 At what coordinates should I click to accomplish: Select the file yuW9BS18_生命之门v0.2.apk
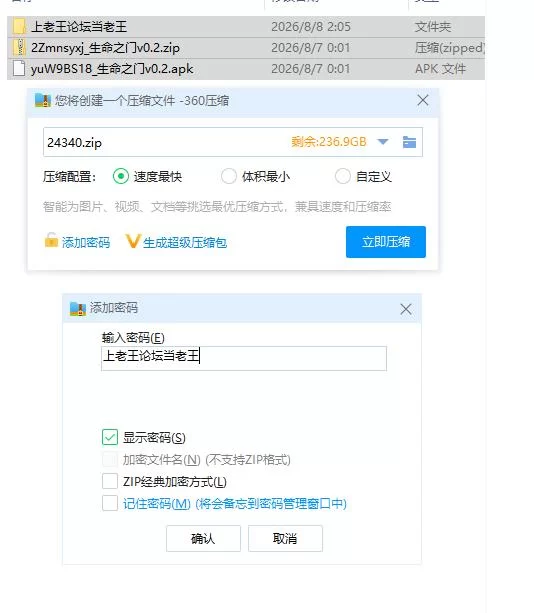tap(246, 69)
